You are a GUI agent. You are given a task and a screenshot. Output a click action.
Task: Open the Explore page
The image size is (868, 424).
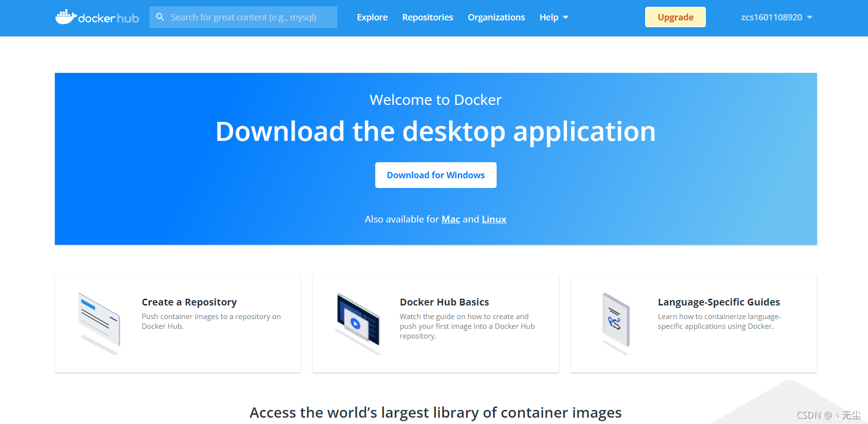click(372, 17)
